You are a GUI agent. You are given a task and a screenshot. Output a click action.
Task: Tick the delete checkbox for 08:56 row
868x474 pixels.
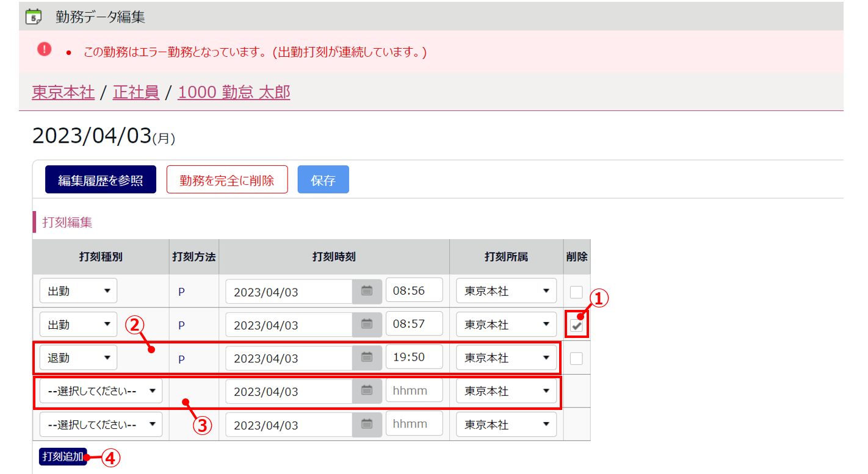[576, 292]
